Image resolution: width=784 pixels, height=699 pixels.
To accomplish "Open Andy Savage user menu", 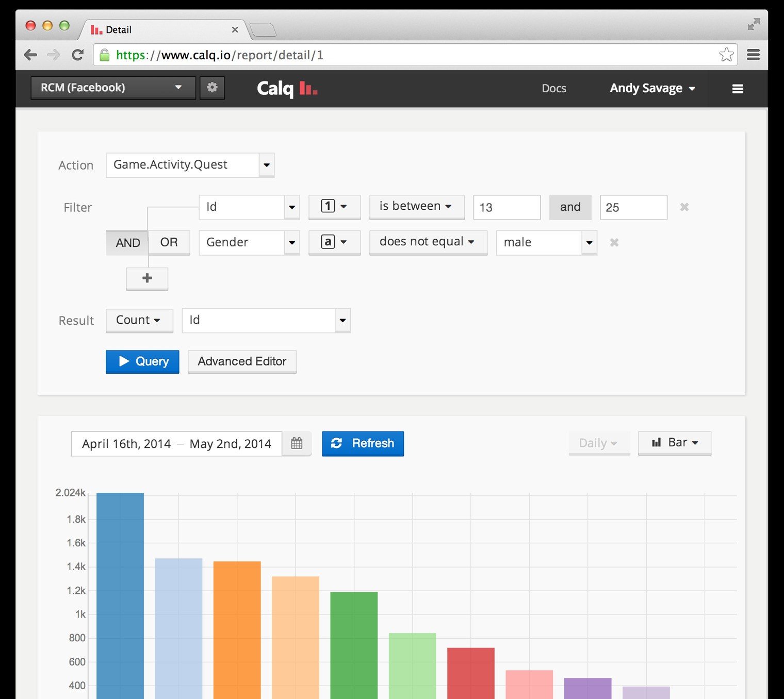I will coord(652,89).
